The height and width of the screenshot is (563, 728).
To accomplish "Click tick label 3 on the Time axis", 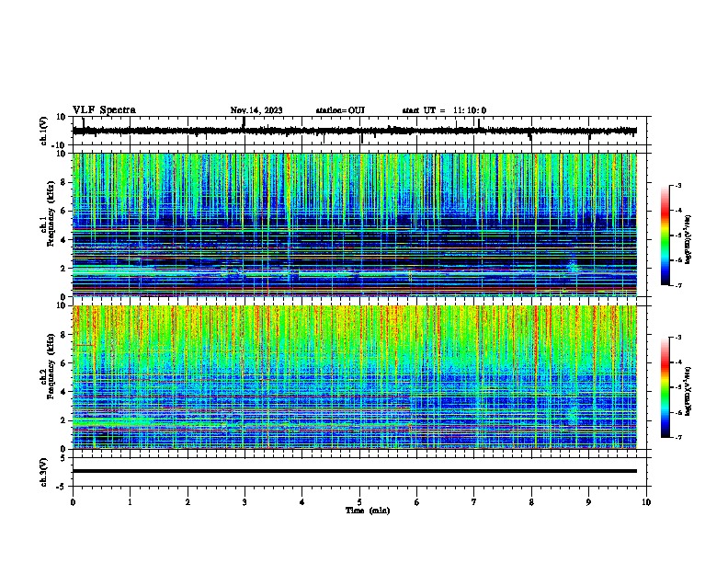I will tap(245, 502).
